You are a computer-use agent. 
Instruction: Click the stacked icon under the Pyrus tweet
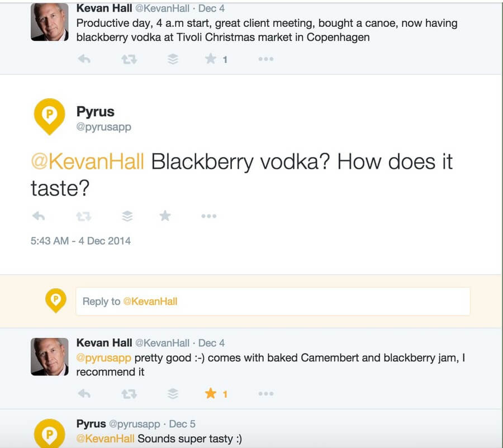click(x=127, y=216)
